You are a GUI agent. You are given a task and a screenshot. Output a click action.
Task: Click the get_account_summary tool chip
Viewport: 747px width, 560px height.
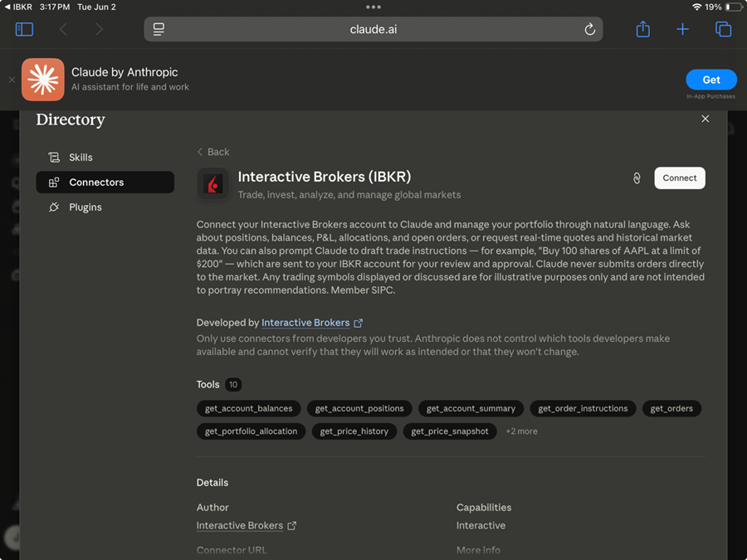tap(471, 408)
